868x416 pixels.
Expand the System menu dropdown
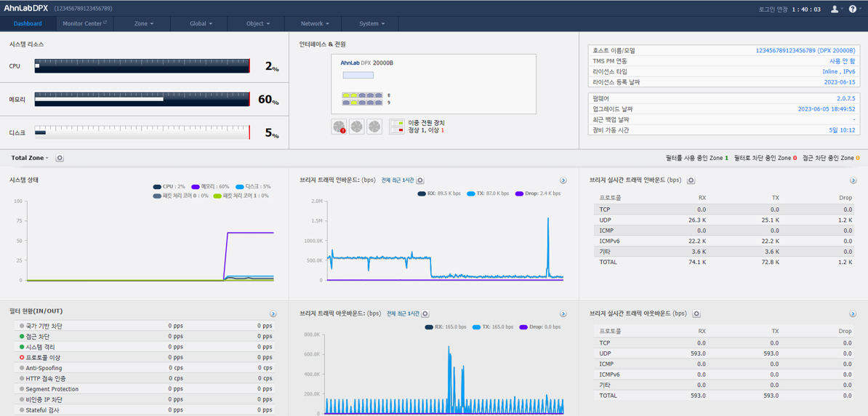[x=371, y=24]
